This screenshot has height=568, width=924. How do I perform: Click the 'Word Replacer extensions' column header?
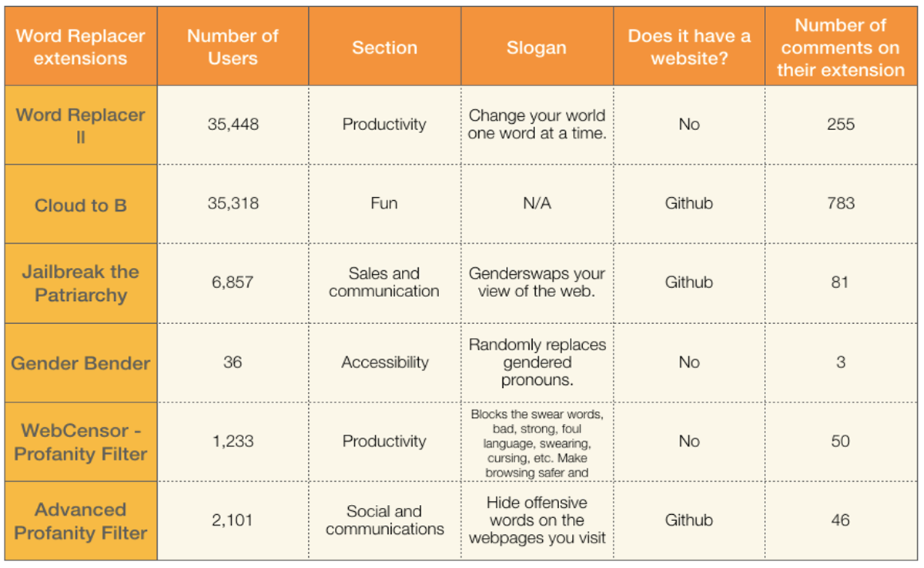point(81,46)
